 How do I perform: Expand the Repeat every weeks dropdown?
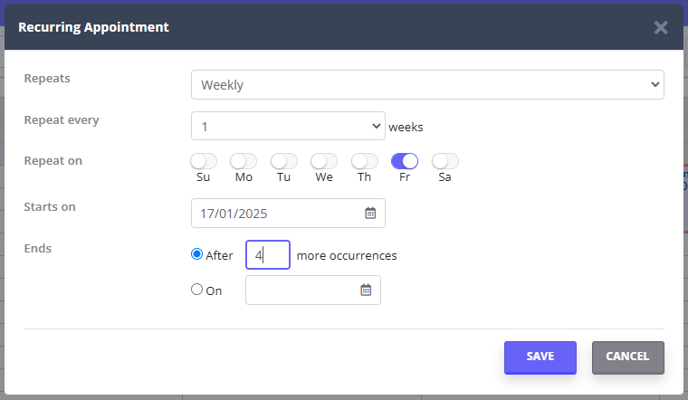click(288, 126)
